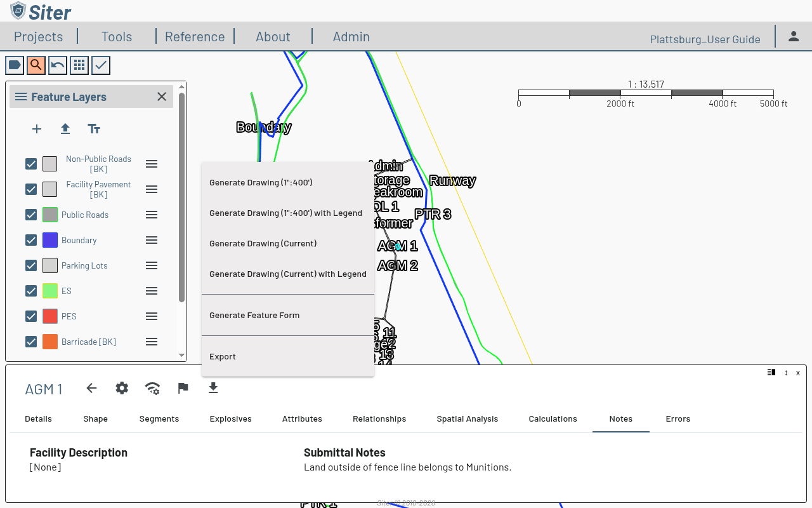Viewport: 812px width, 508px height.
Task: Select Generate Drawing (1":400') option
Action: 288,182
